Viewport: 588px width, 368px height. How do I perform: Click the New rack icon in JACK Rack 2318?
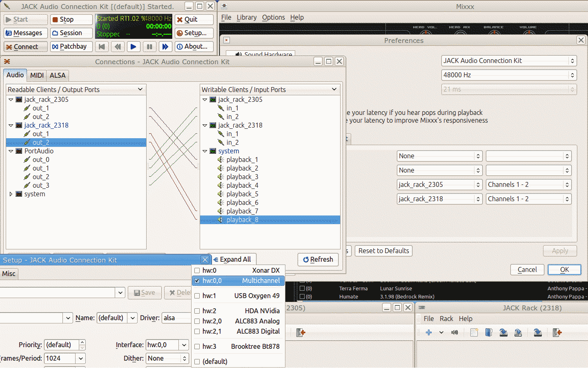click(x=474, y=332)
